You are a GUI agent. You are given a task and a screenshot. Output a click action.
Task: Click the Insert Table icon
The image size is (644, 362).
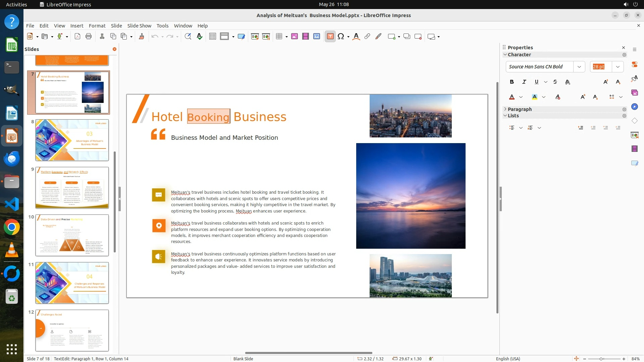(279, 37)
